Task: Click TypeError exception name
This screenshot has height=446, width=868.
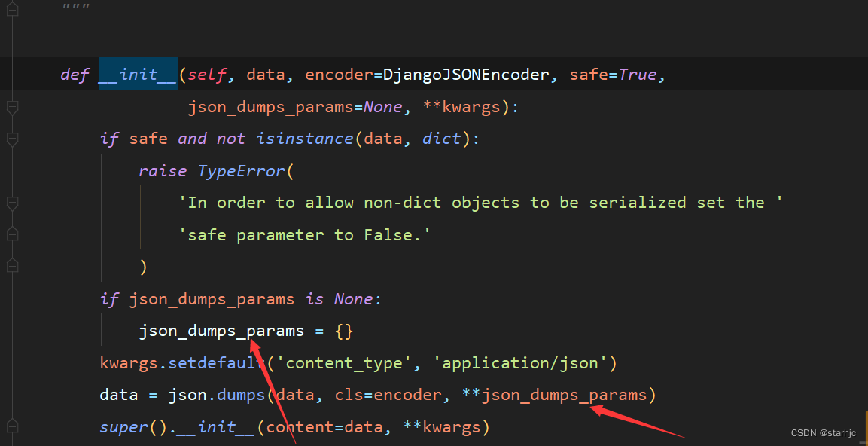Action: pyautogui.click(x=242, y=171)
